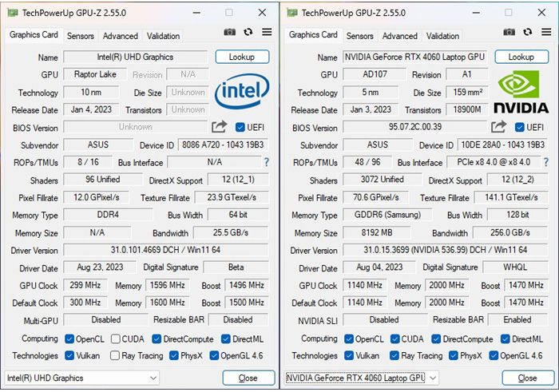Click the Bandwidth value 256.0 GB/s
559x392 pixels.
[510, 232]
